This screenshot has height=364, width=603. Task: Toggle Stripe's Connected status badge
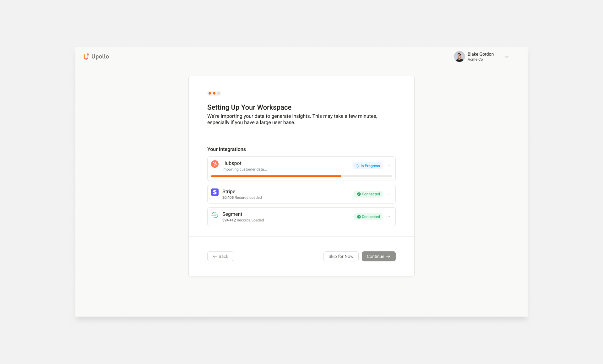(368, 194)
